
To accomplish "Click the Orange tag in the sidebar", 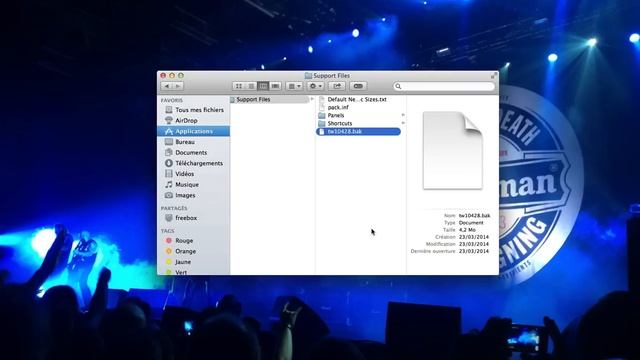I will click(193, 251).
